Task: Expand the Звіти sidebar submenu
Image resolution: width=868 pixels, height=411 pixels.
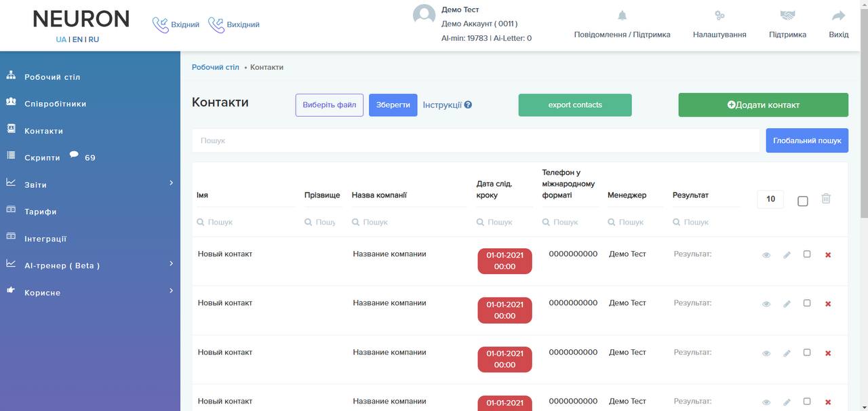Action: [171, 183]
